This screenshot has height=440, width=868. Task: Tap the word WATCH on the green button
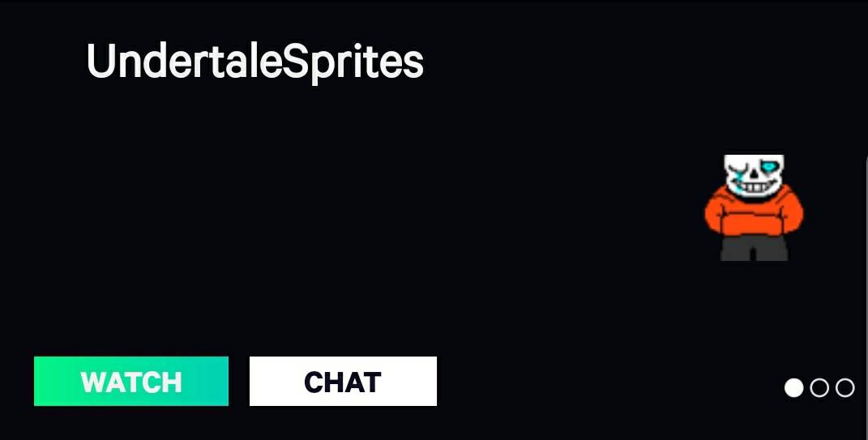pos(131,382)
